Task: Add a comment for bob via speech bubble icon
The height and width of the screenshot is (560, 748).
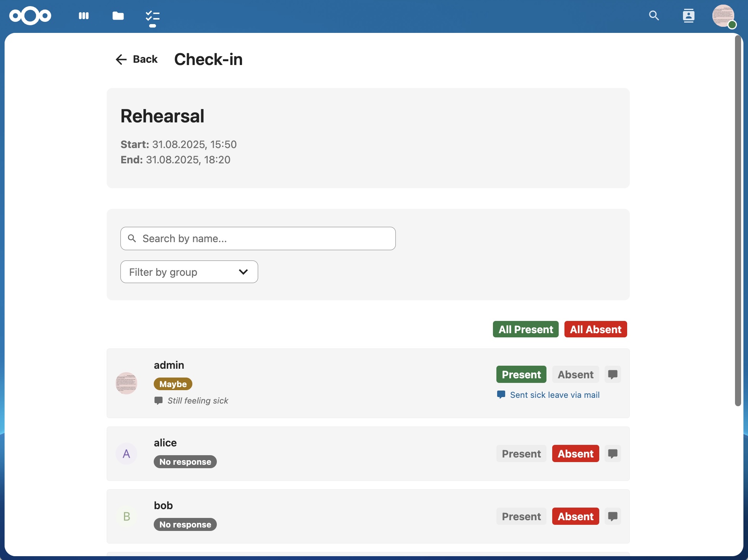Action: pyautogui.click(x=613, y=516)
